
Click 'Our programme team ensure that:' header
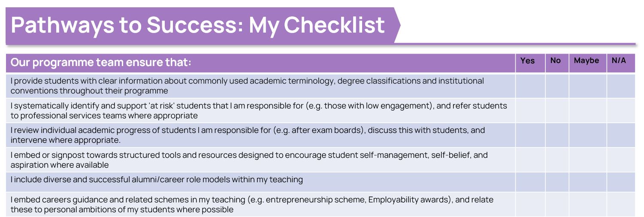click(x=101, y=63)
